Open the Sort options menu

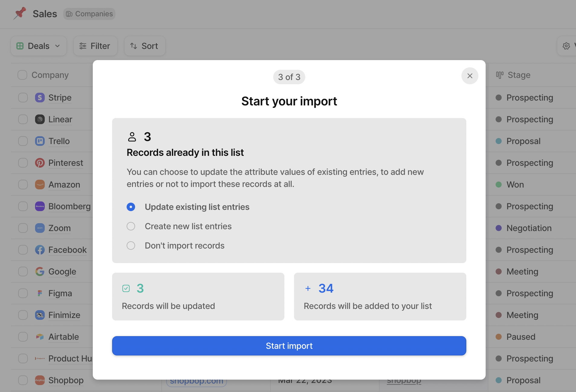(145, 46)
